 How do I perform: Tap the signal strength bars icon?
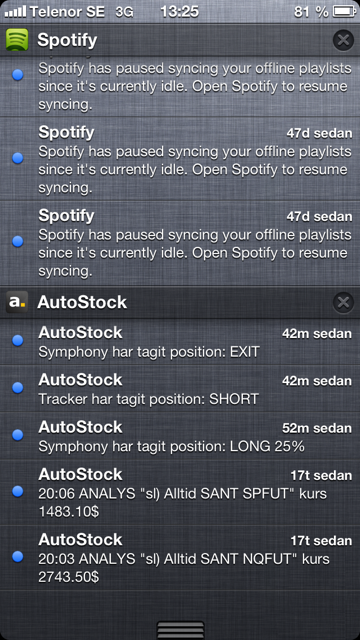(x=16, y=13)
